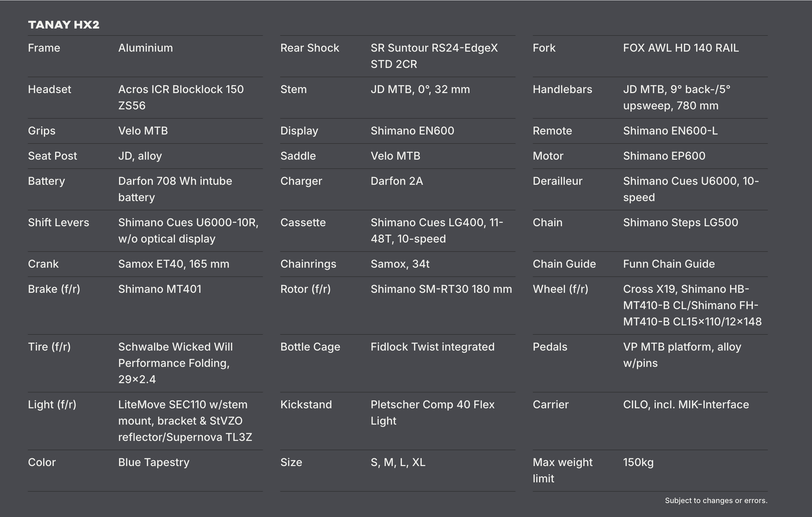
Task: Click the Schwalbe Wicked Will tire text
Action: [x=175, y=363]
